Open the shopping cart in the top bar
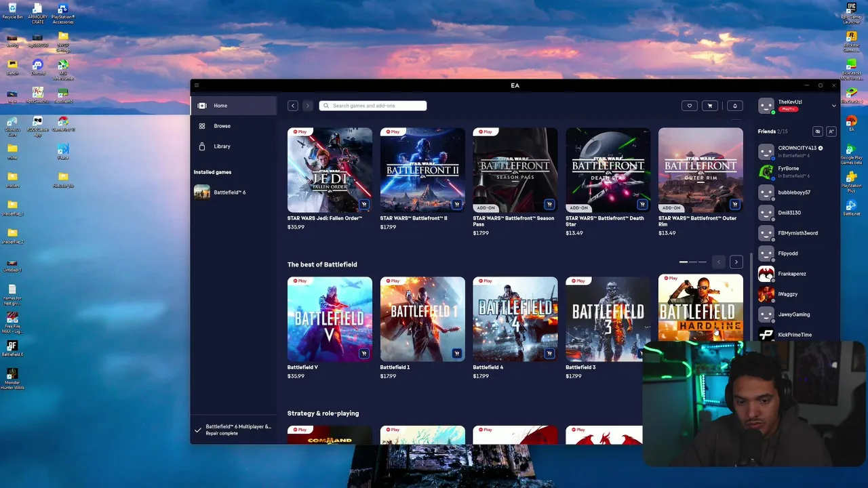The height and width of the screenshot is (488, 868). pos(710,106)
